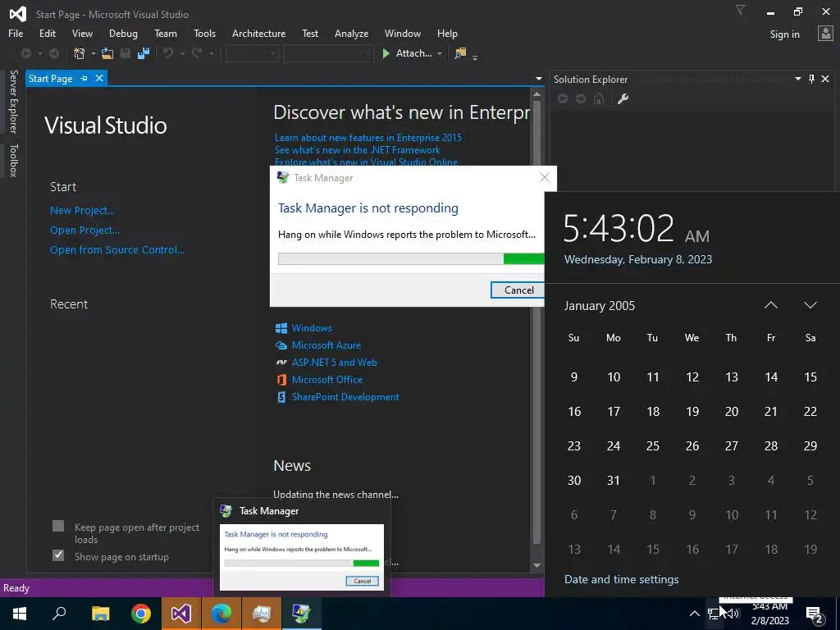Open the Solution Configurations combo box

252,53
